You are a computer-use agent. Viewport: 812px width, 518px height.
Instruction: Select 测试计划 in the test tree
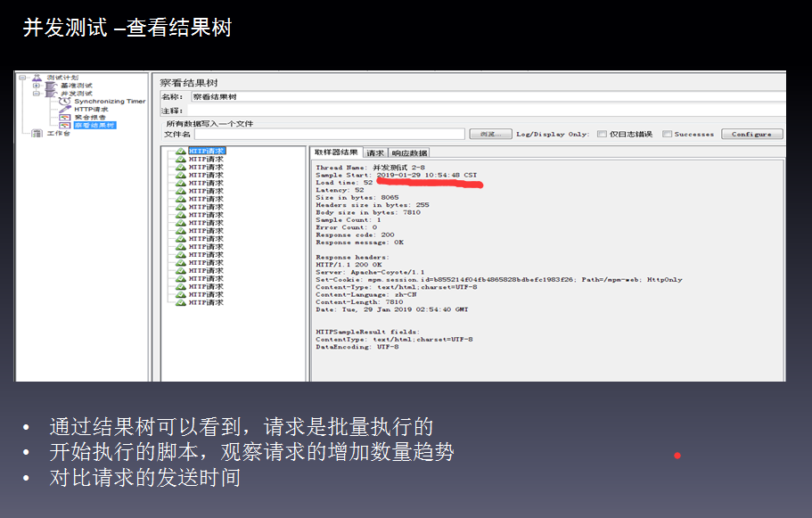[x=62, y=78]
